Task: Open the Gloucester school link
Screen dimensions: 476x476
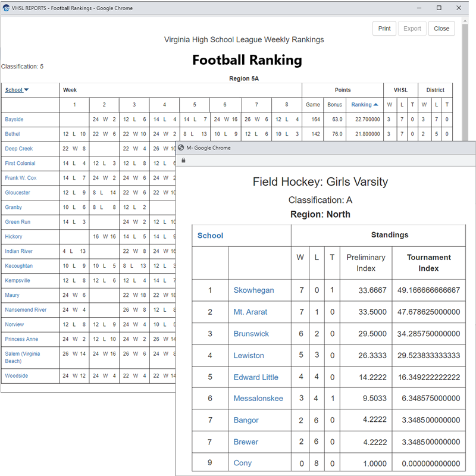Action: 17,192
